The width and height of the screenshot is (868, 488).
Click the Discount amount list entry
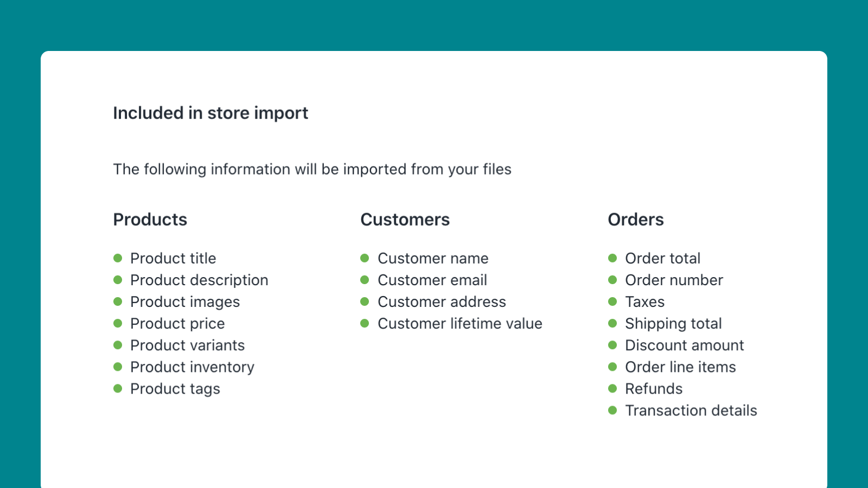click(x=684, y=345)
